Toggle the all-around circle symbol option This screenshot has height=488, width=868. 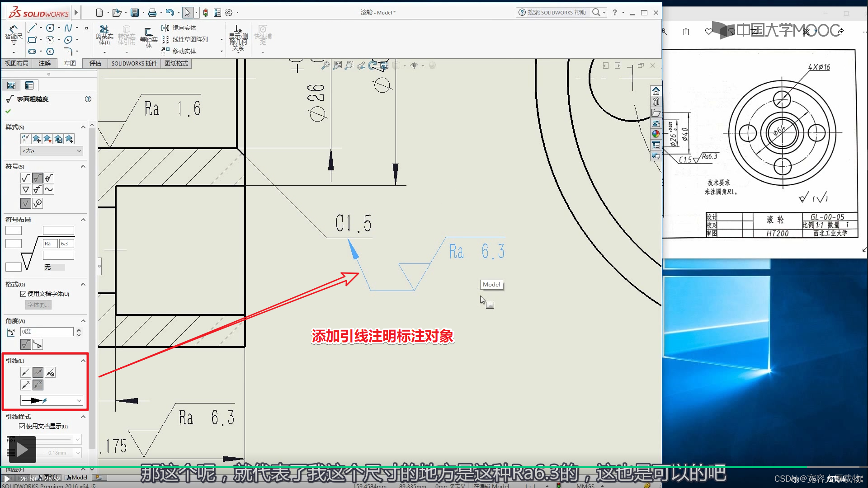38,203
